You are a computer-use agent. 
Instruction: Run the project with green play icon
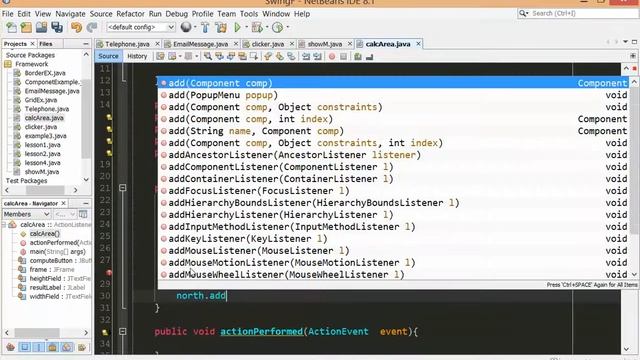(237, 27)
